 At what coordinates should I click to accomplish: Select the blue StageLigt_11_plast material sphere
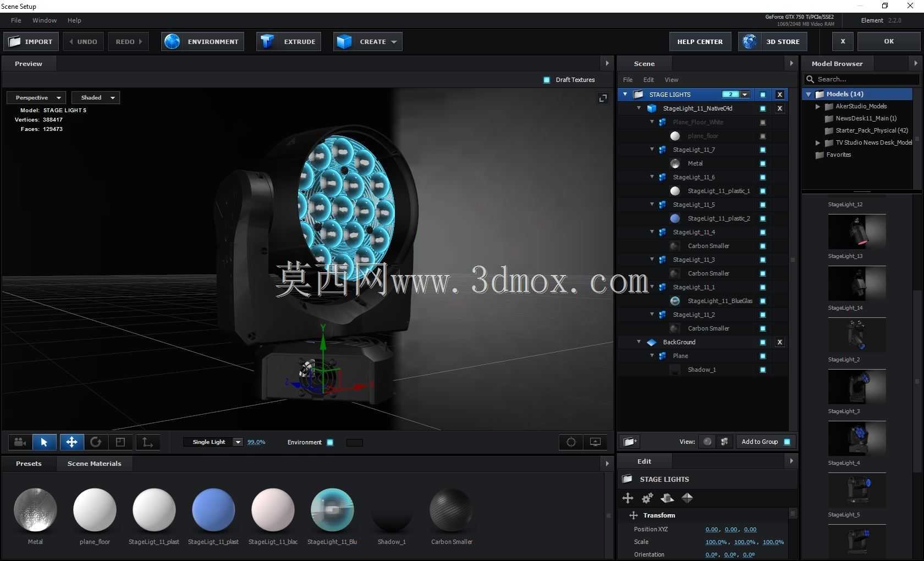213,510
